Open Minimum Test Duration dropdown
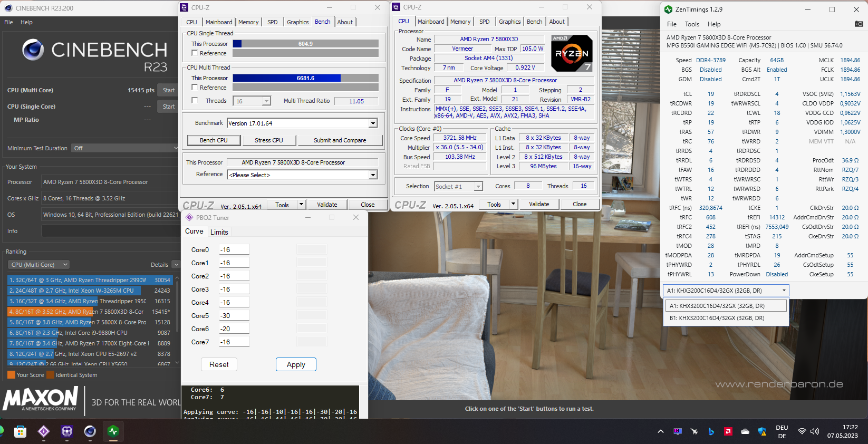 coord(125,148)
